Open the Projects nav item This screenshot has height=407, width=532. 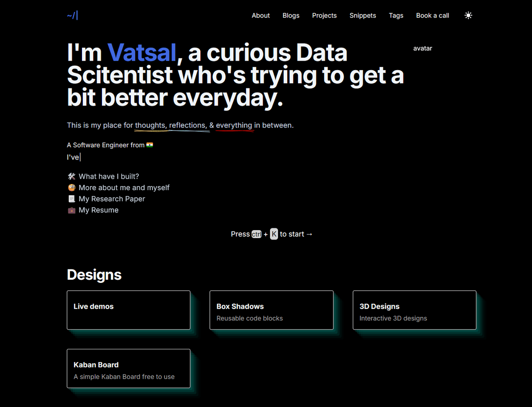324,16
